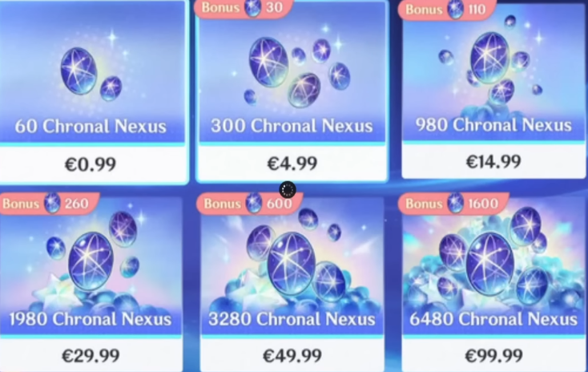Click the gem icon in Bonus 30 badge

[253, 8]
